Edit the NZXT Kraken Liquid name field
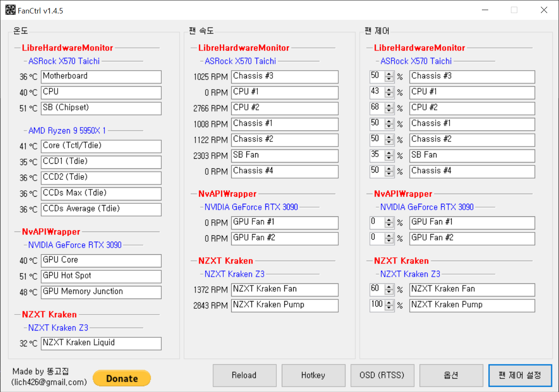The width and height of the screenshot is (559, 392). click(101, 344)
